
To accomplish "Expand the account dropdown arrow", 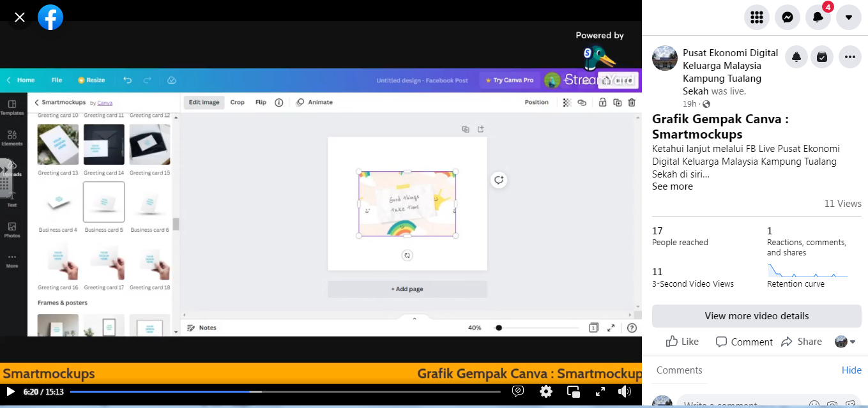I will coord(849,17).
